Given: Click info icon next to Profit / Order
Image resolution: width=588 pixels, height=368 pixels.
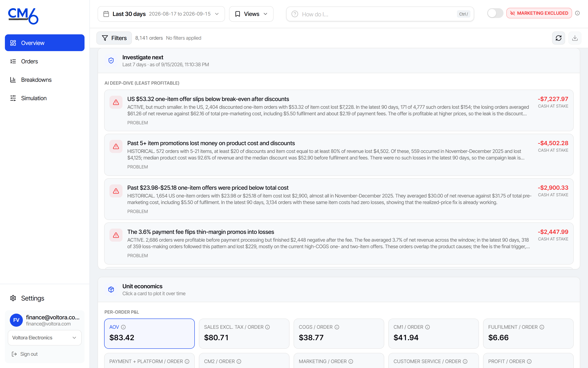Looking at the screenshot, I should 529,361.
